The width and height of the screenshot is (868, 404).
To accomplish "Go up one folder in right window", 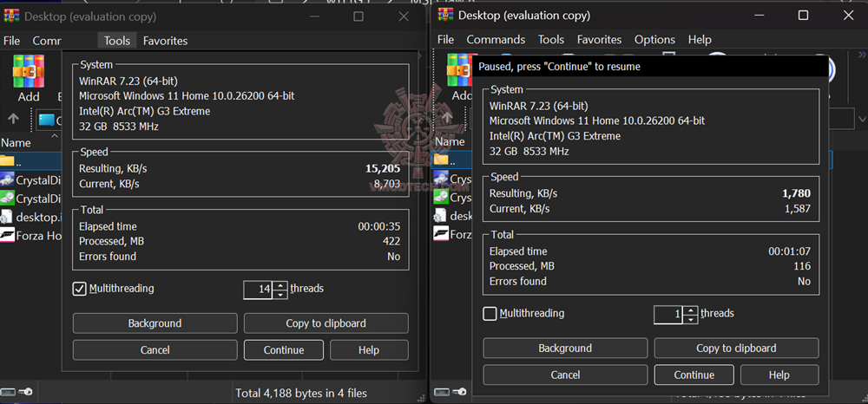I will [x=447, y=119].
